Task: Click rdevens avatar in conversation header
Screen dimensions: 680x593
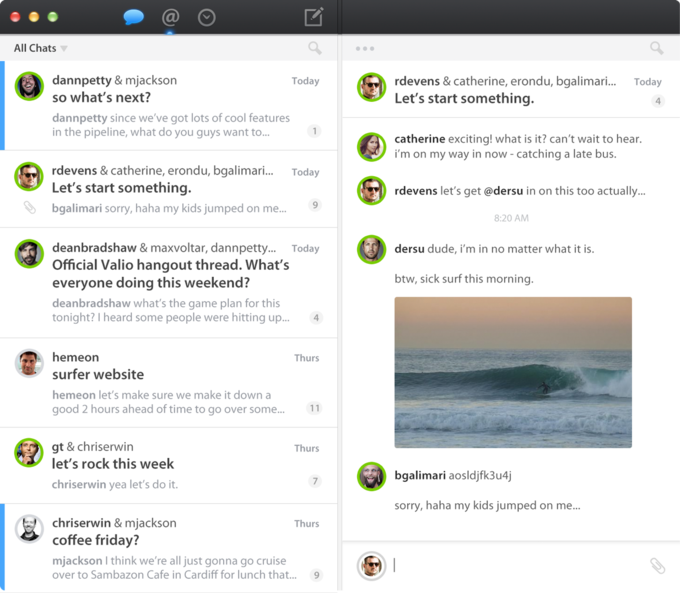Action: point(372,87)
